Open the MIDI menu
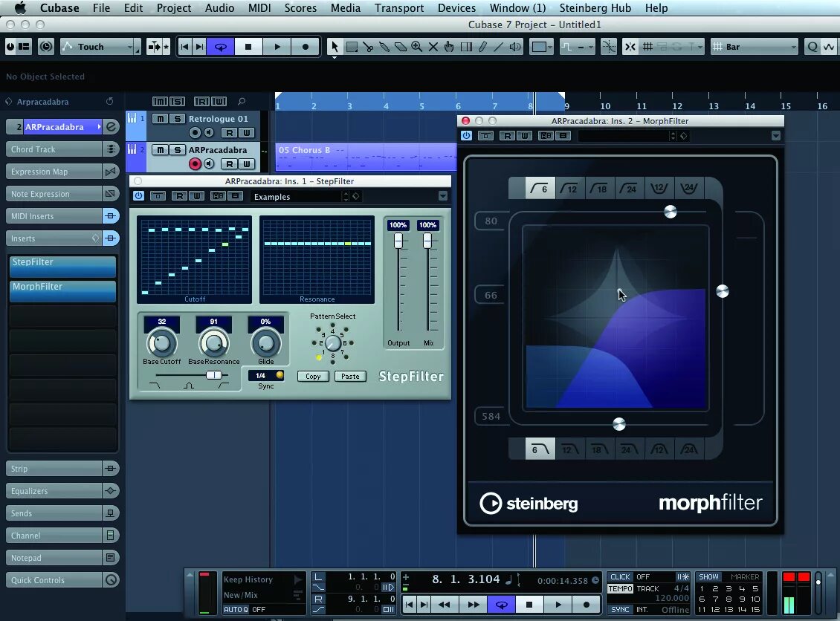Image resolution: width=840 pixels, height=621 pixels. click(259, 8)
